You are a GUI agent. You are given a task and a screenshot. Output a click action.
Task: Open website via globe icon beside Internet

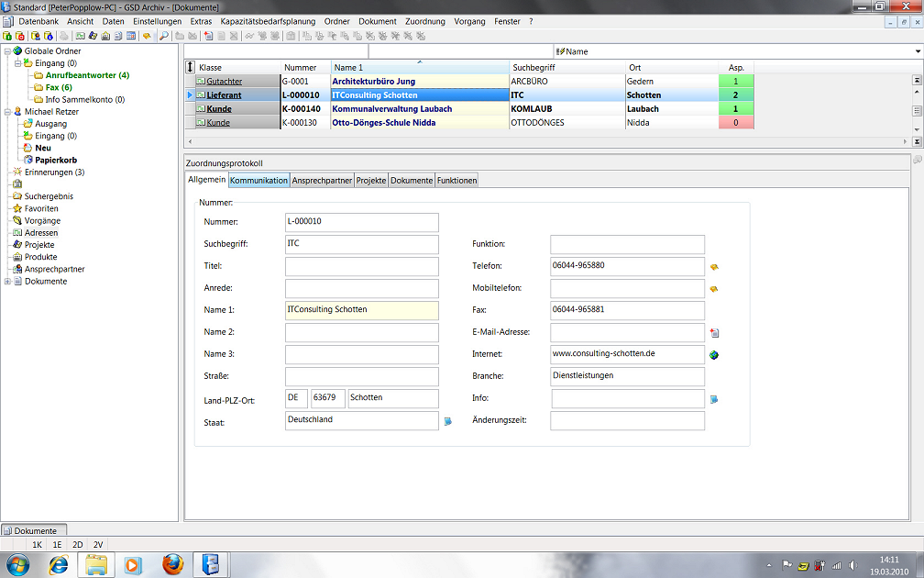coord(714,355)
